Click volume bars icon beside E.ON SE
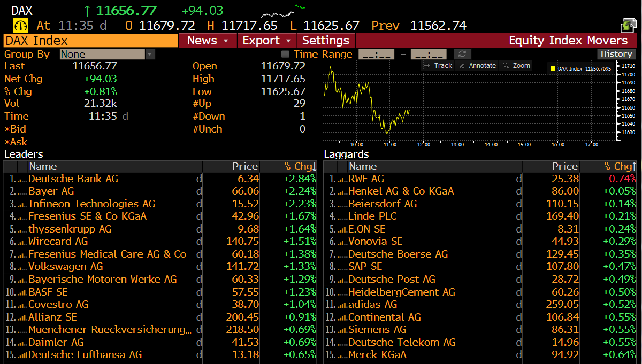The height and width of the screenshot is (364, 642). click(x=342, y=229)
